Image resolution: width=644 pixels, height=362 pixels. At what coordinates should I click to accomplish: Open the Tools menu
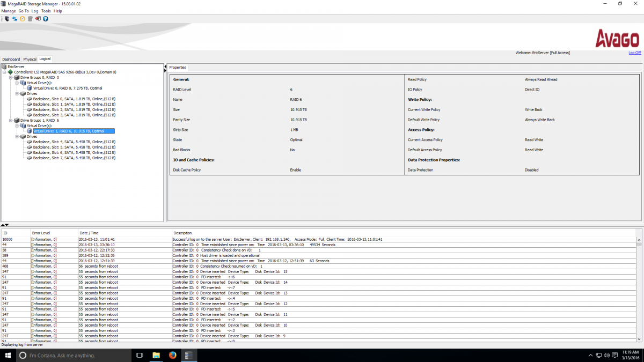pos(46,11)
